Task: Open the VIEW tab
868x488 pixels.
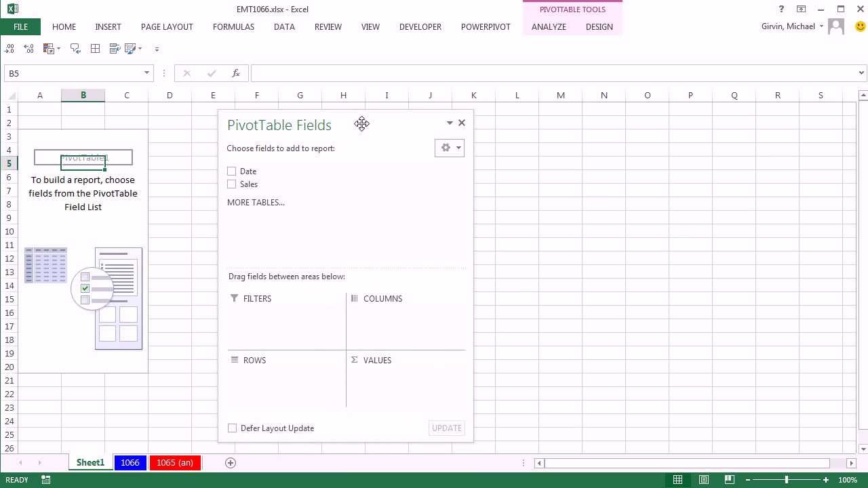Action: pos(370,26)
